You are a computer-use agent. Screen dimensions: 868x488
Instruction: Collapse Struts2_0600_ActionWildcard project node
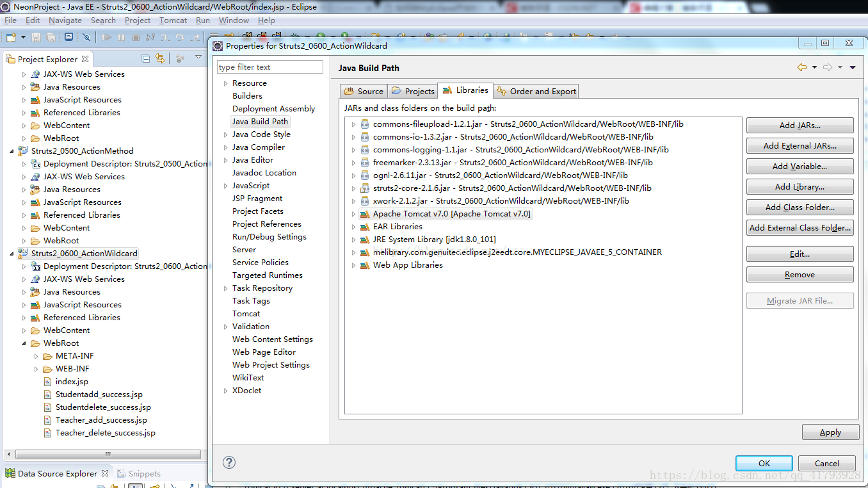point(12,253)
